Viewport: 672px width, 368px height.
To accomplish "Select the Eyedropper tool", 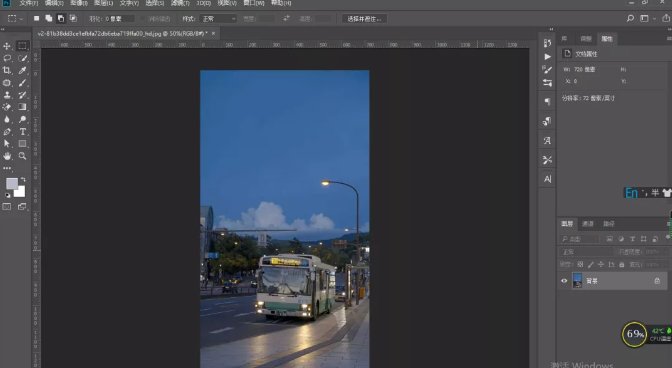I will point(23,70).
